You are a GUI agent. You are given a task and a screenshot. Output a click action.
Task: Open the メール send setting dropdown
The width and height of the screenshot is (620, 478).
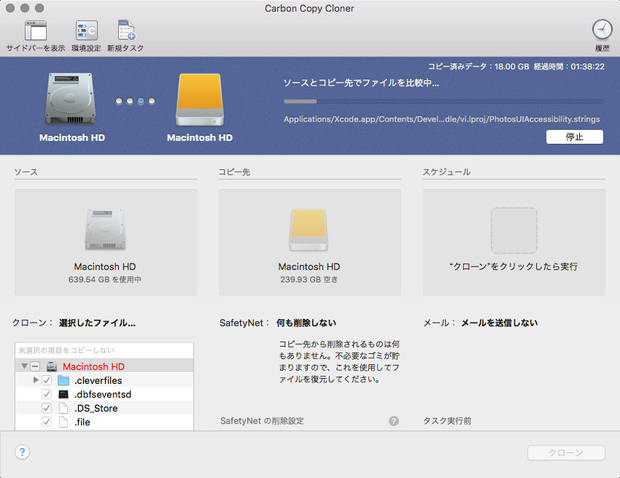pos(499,323)
